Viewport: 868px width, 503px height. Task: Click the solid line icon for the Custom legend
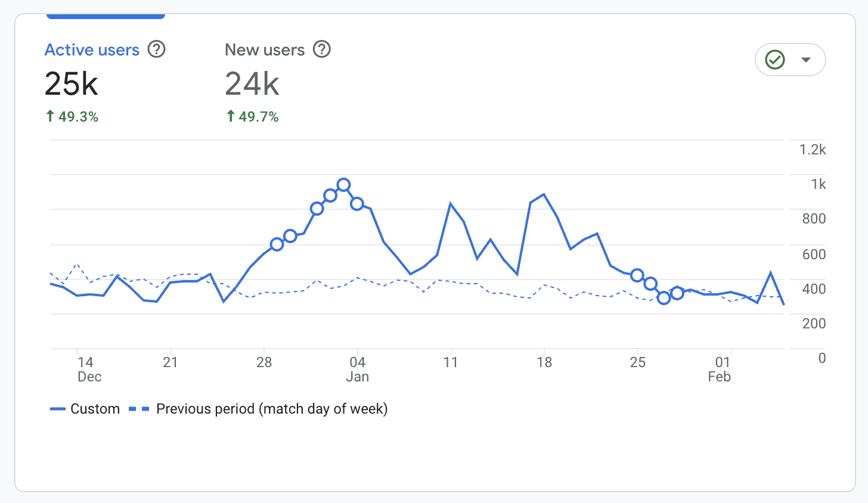tap(58, 409)
